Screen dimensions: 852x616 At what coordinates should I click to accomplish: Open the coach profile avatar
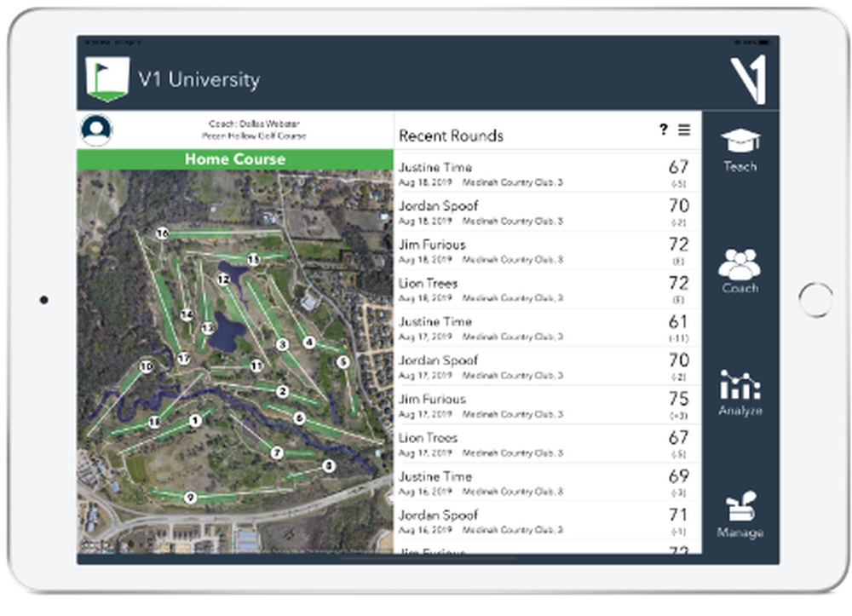point(97,130)
